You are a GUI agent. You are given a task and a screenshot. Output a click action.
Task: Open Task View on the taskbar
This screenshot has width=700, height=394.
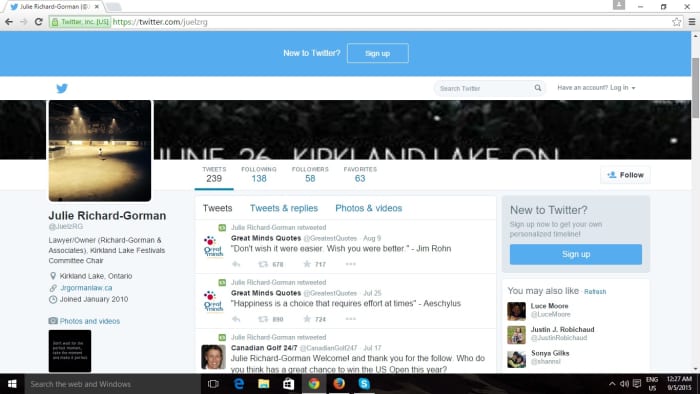213,384
